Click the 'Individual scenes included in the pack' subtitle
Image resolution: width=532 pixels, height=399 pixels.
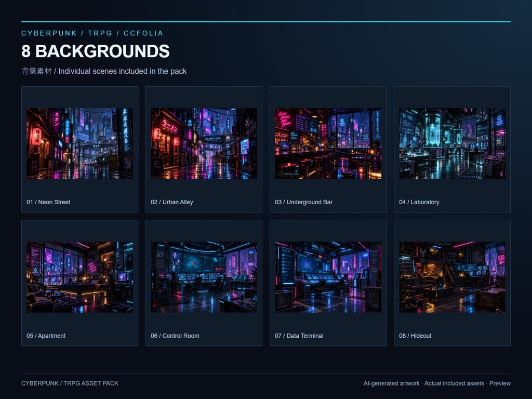point(123,71)
